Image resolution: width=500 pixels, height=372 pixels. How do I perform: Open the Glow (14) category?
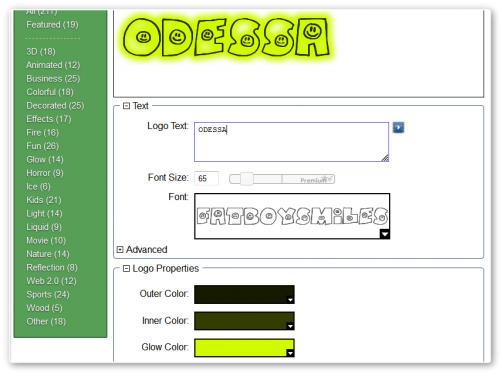[x=45, y=160]
